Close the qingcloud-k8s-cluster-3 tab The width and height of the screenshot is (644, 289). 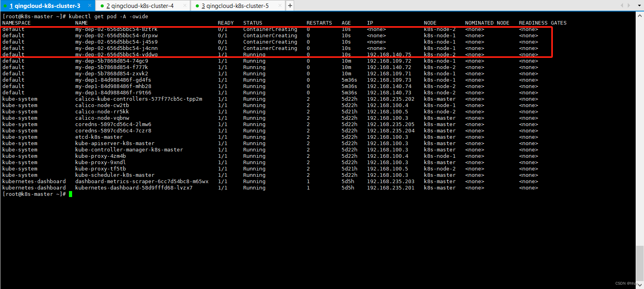[x=90, y=6]
